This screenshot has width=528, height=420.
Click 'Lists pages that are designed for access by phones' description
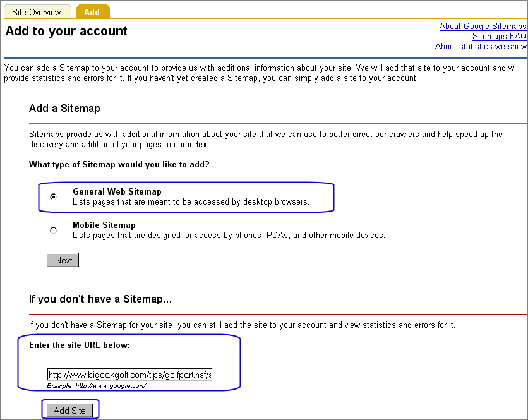[229, 235]
